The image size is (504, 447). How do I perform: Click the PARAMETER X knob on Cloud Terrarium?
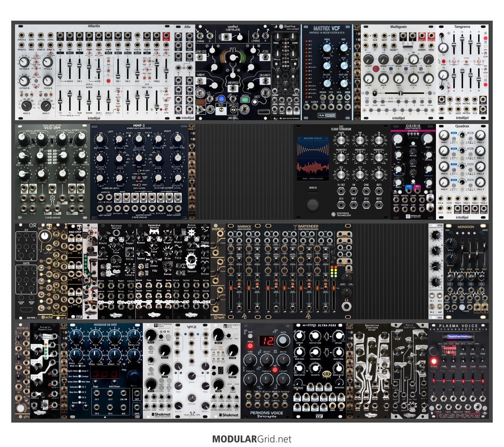click(x=341, y=158)
